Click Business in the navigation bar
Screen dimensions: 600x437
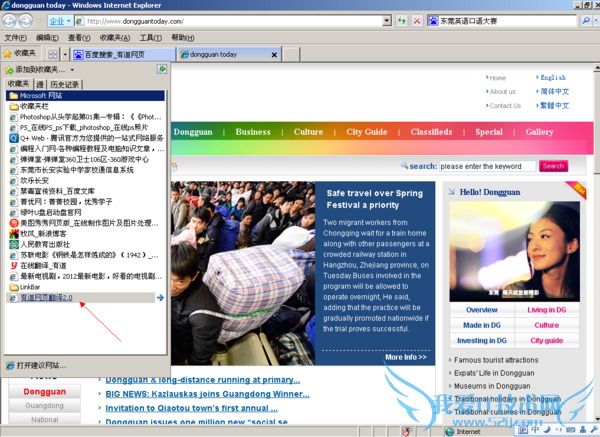click(253, 132)
